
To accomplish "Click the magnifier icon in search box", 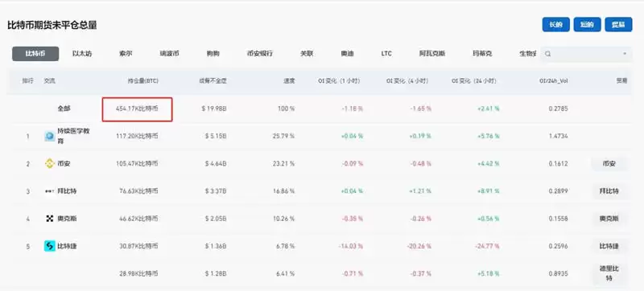I will [x=548, y=54].
